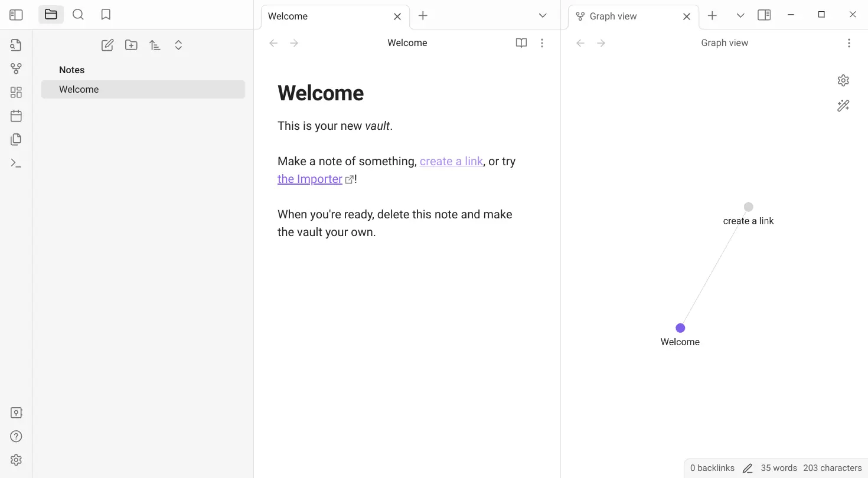
Task: Open command palette ribbon icon
Action: (x=16, y=163)
